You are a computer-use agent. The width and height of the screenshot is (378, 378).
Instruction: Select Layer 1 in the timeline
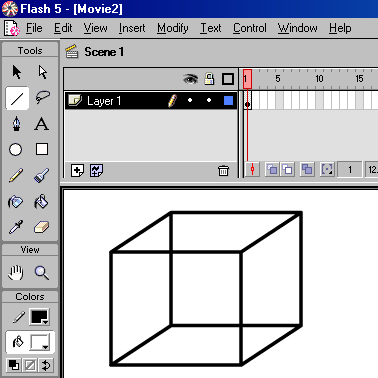pyautogui.click(x=151, y=100)
